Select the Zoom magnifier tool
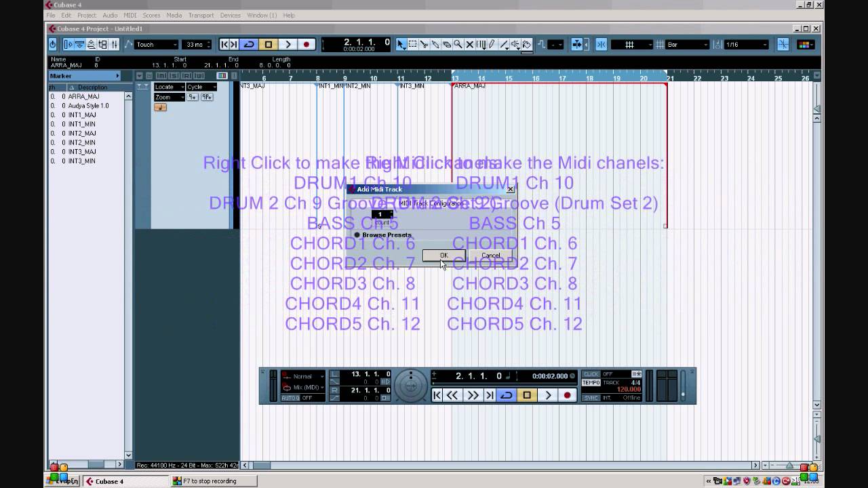The width and height of the screenshot is (868, 488). (458, 45)
